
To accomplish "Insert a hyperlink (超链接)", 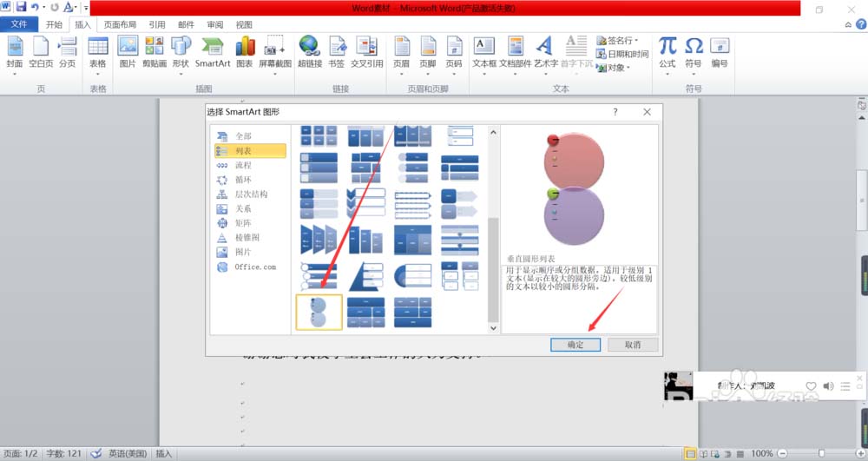I will pyautogui.click(x=310, y=53).
